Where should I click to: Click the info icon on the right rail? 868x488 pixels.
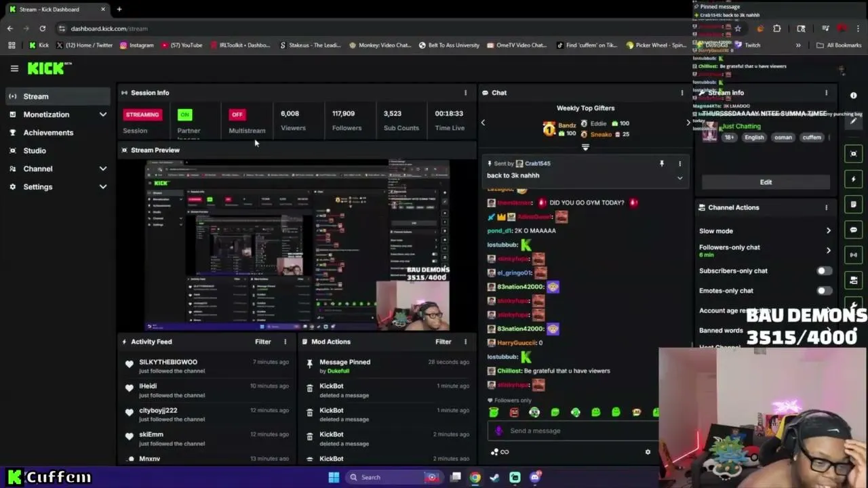[854, 96]
